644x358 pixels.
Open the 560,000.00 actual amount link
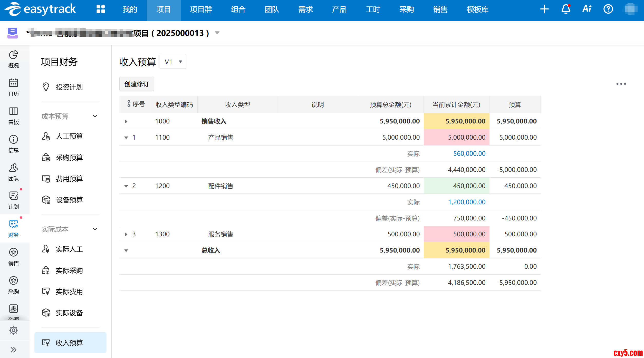coord(469,153)
